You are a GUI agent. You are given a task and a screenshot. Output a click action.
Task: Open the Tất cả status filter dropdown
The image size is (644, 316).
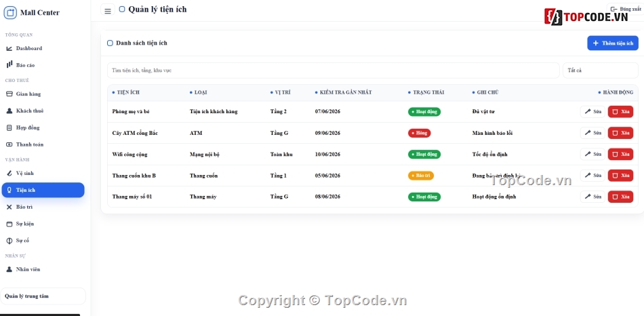[x=601, y=71]
